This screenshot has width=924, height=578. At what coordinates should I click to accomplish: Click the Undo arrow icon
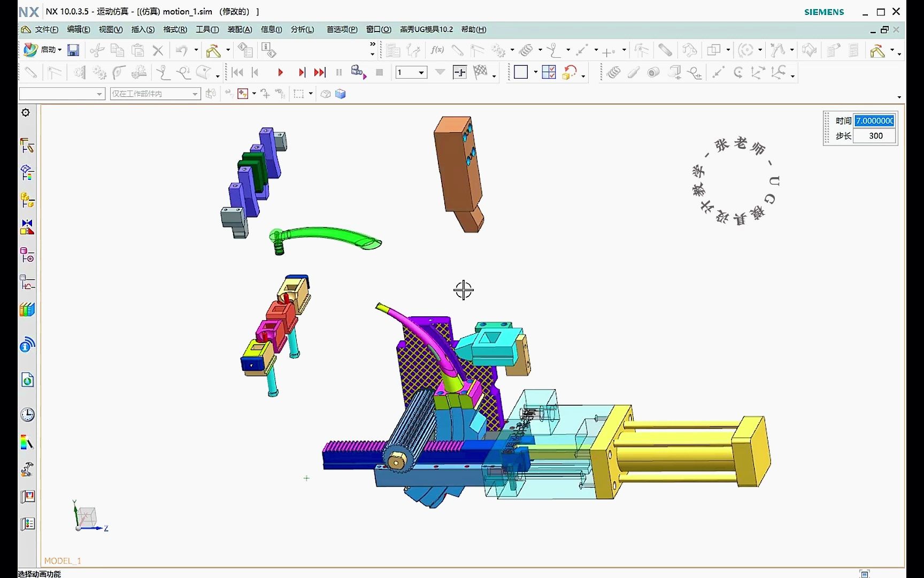click(x=182, y=50)
